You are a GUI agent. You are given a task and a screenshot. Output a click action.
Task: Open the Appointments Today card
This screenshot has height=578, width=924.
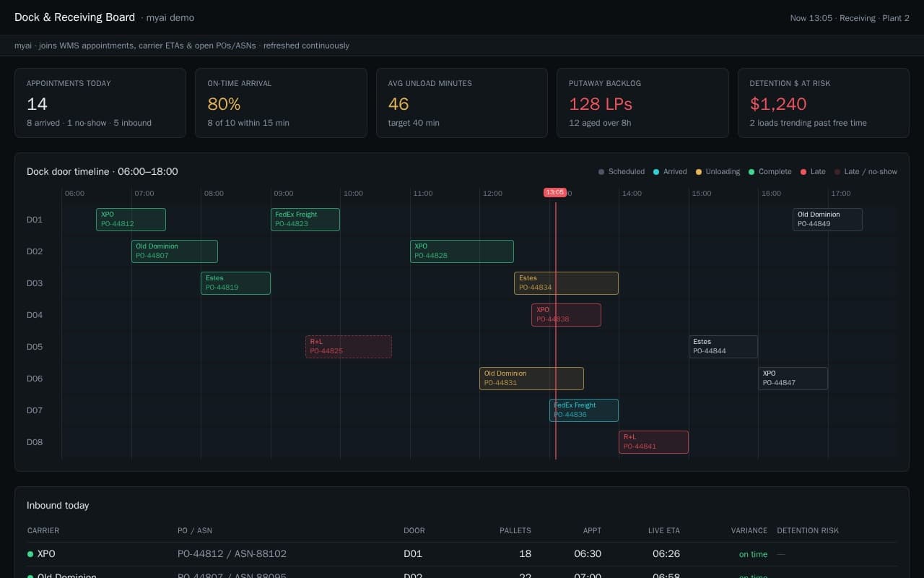100,103
